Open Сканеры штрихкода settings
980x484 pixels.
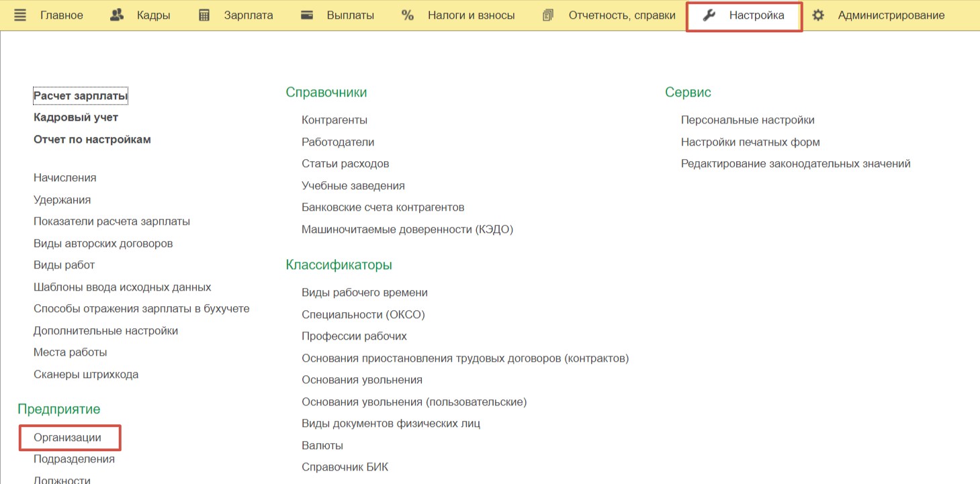[86, 375]
